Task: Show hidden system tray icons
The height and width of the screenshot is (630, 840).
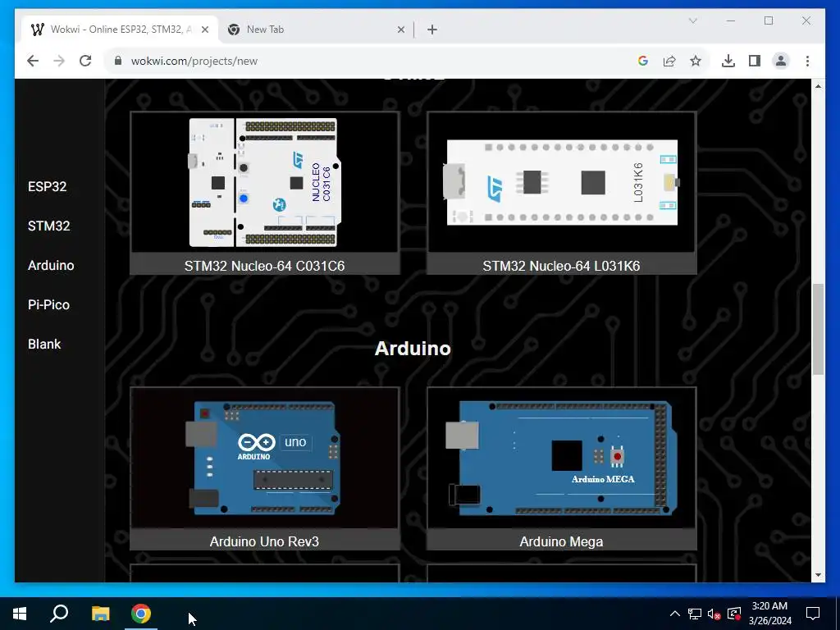Action: (x=675, y=614)
